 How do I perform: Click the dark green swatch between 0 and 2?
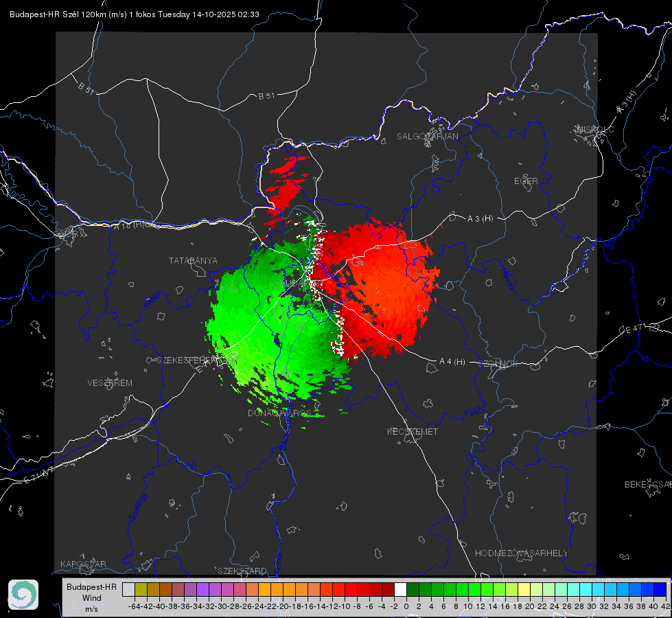coord(413,589)
